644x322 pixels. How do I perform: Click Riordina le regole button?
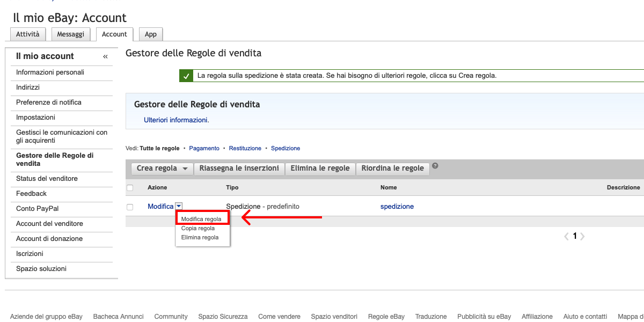click(393, 169)
